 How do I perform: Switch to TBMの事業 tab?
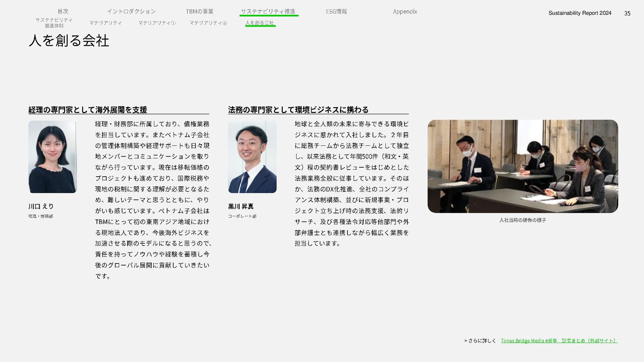[199, 11]
